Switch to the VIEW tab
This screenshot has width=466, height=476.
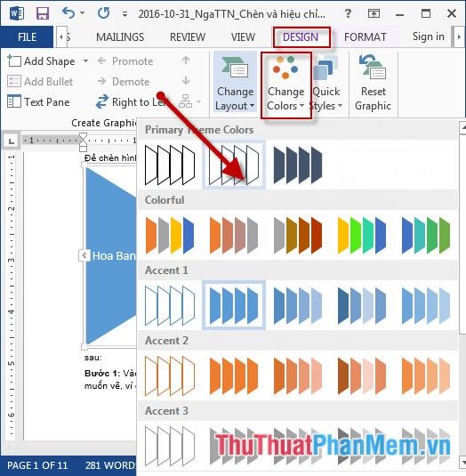coord(243,37)
